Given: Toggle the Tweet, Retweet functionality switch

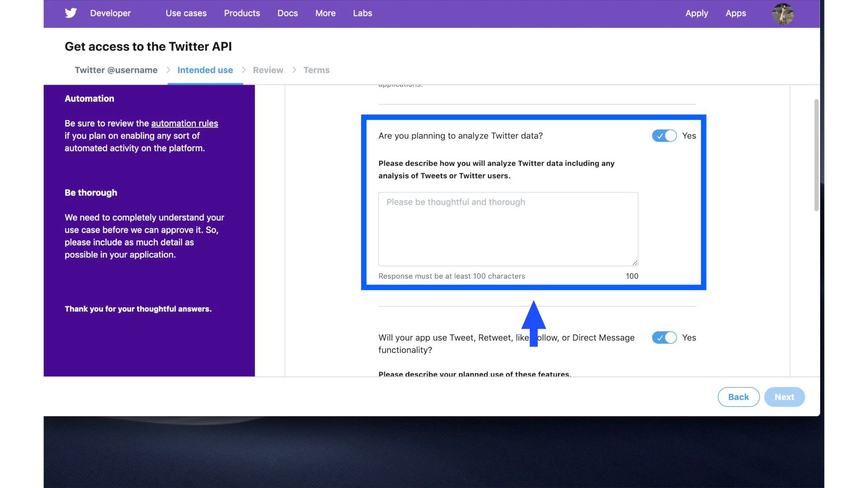Looking at the screenshot, I should coord(664,338).
